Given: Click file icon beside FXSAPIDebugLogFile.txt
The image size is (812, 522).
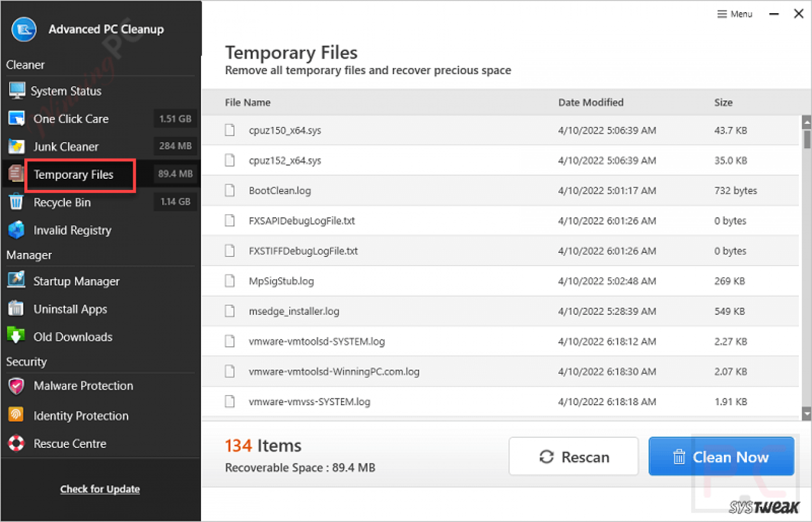Looking at the screenshot, I should pyautogui.click(x=230, y=221).
